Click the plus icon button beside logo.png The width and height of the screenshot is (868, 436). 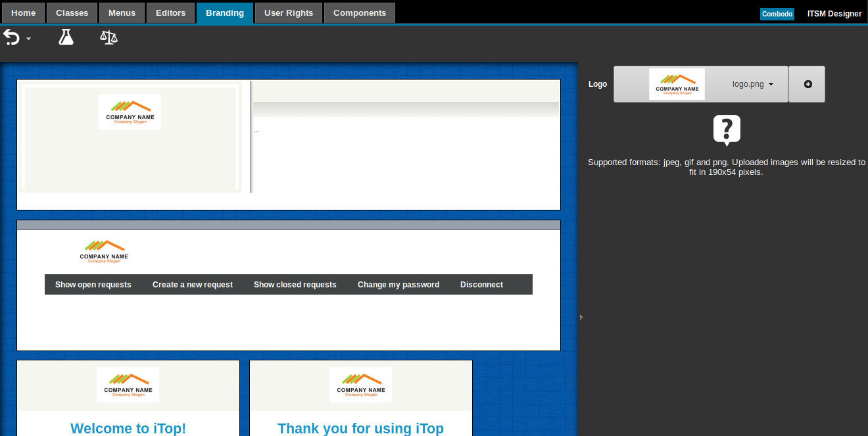(x=808, y=84)
